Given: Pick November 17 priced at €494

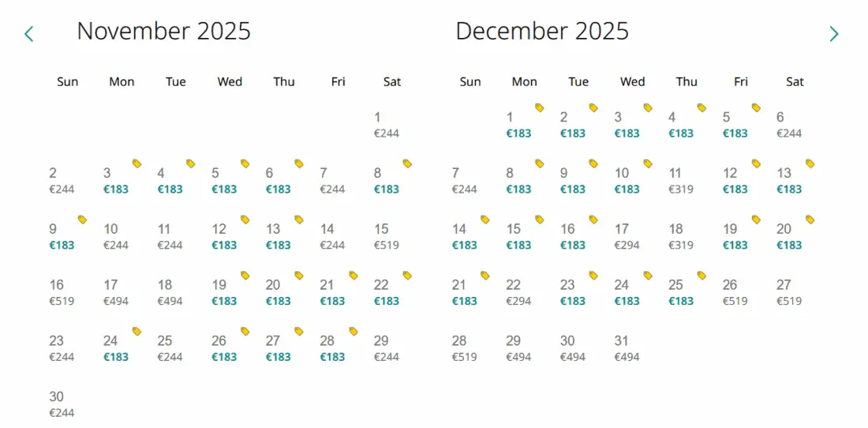Looking at the screenshot, I should tap(115, 293).
